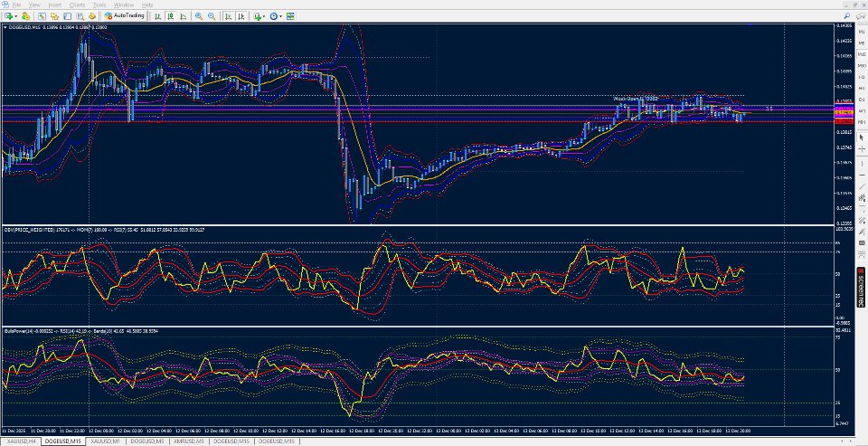Screen dimensions: 868x446
Task: Expand the Periods dropdown arrow
Action: [x=280, y=16]
